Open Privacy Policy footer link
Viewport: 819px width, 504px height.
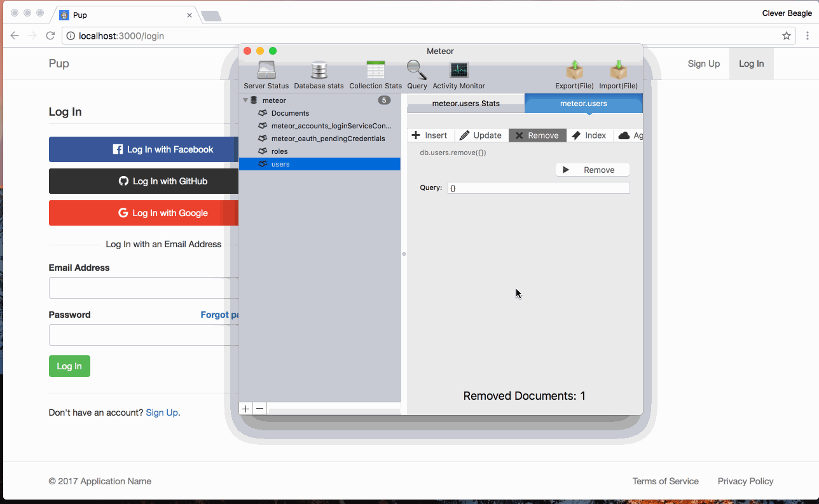coord(745,481)
